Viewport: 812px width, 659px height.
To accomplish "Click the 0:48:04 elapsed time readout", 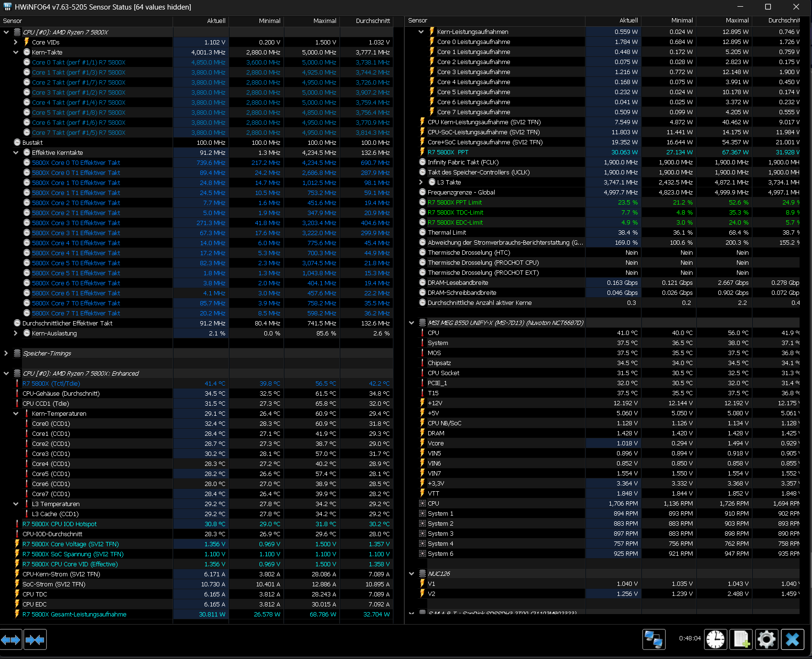I will pyautogui.click(x=690, y=638).
